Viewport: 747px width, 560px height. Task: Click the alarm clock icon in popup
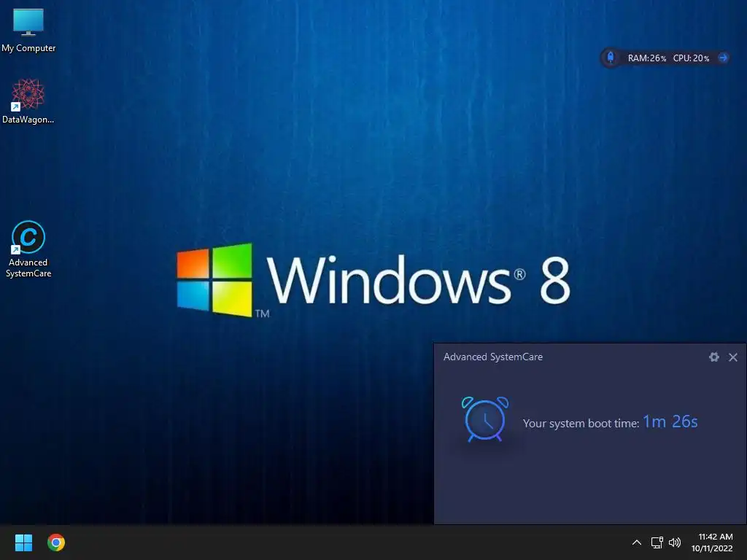(x=485, y=419)
